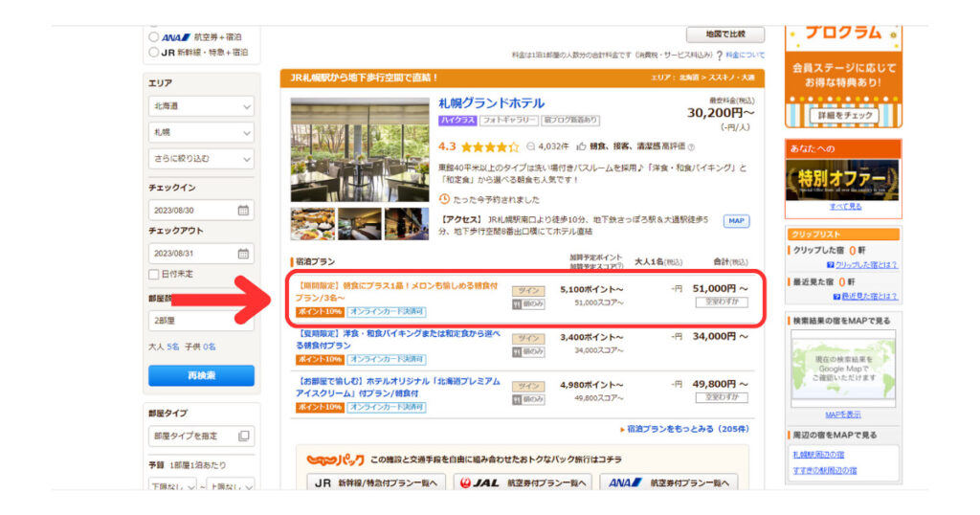
Task: Open ANA 航空券付プラン一覧へ button
Action: (x=669, y=483)
